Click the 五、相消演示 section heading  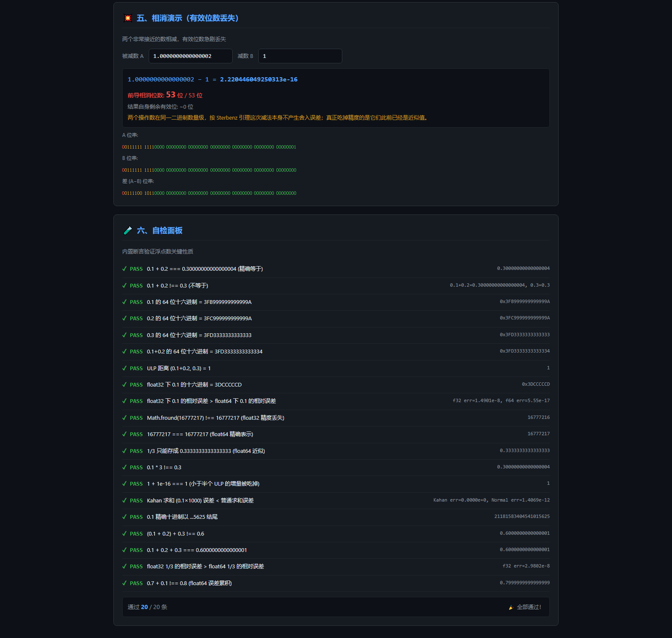coord(188,18)
